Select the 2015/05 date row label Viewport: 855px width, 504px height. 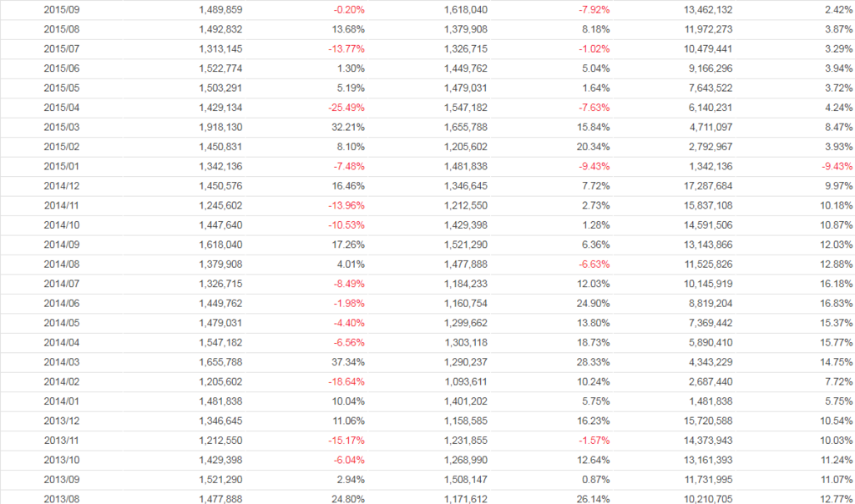61,88
